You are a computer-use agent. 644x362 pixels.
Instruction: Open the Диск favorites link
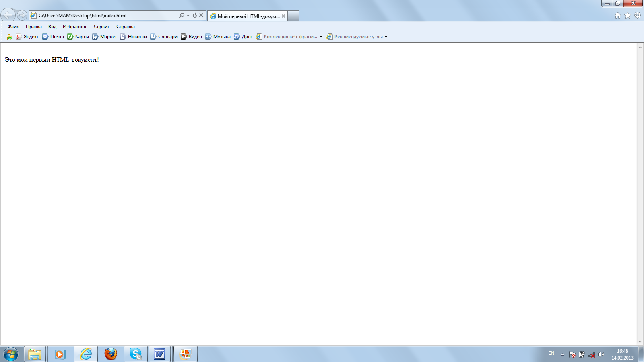pos(244,37)
